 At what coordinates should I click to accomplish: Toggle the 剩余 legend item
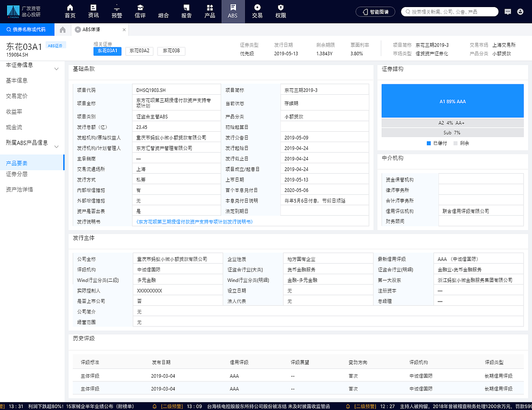[461, 143]
